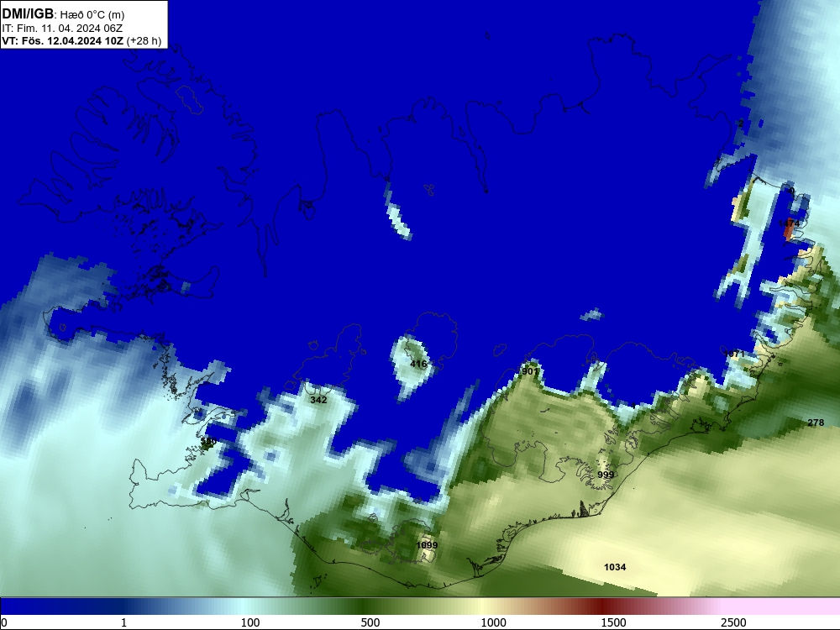840x630 pixels.
Task: Click the 0 label on the colour scale
Action: [4, 622]
